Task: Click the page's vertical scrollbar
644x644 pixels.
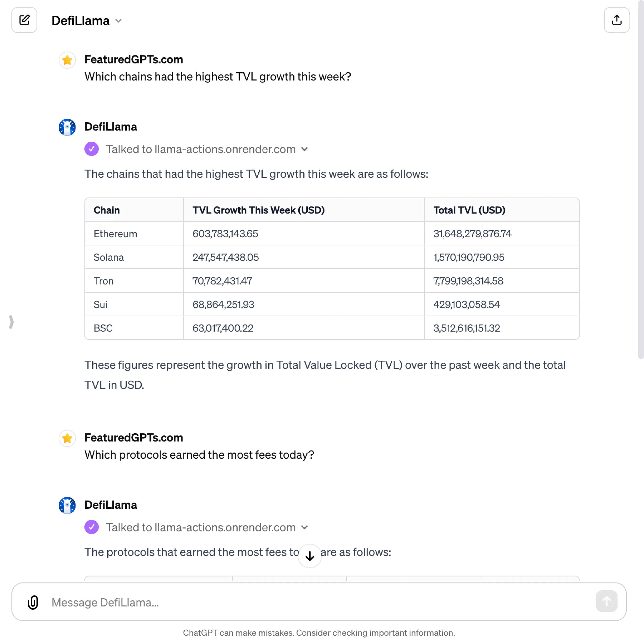Action: coord(641,180)
